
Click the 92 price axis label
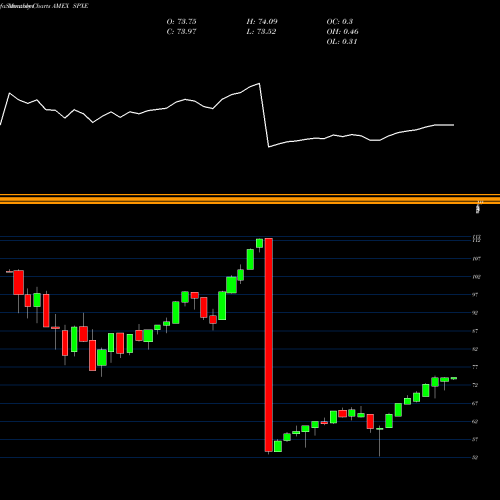click(475, 313)
